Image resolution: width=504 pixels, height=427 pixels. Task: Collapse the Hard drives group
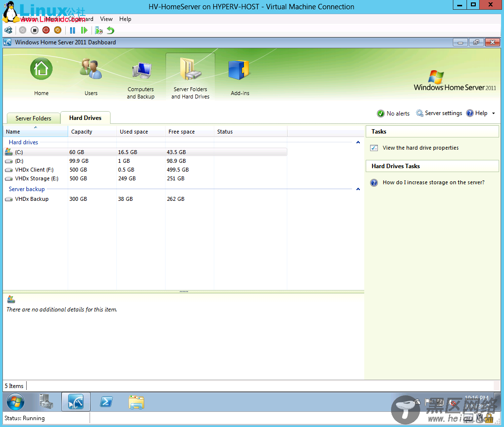(x=358, y=142)
